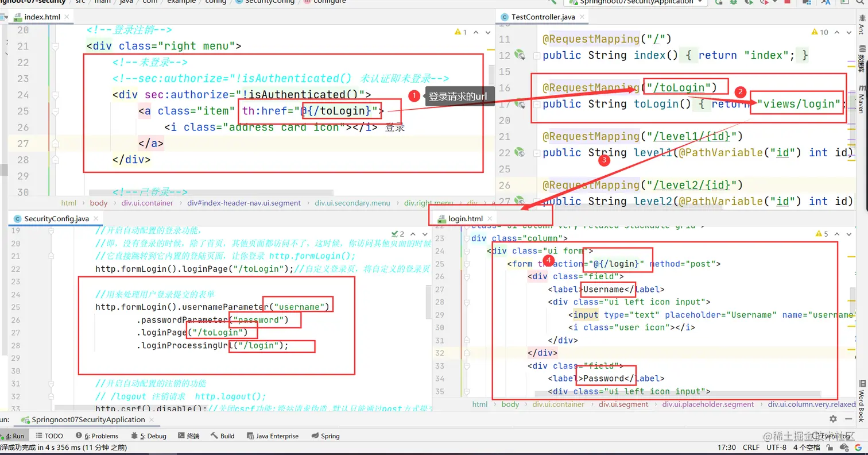Click the warning indicator in index.html
Image resolution: width=868 pixels, height=455 pixels.
pyautogui.click(x=461, y=32)
